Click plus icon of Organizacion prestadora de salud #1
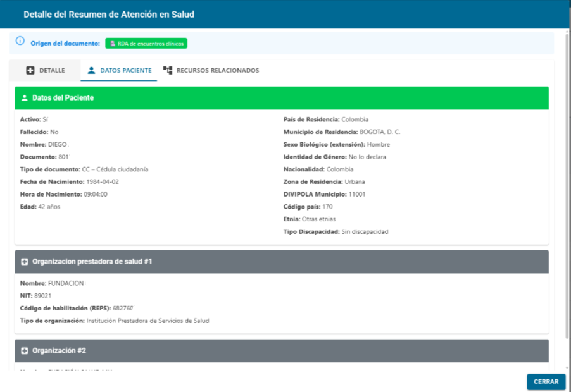The image size is (571, 392). (x=24, y=261)
